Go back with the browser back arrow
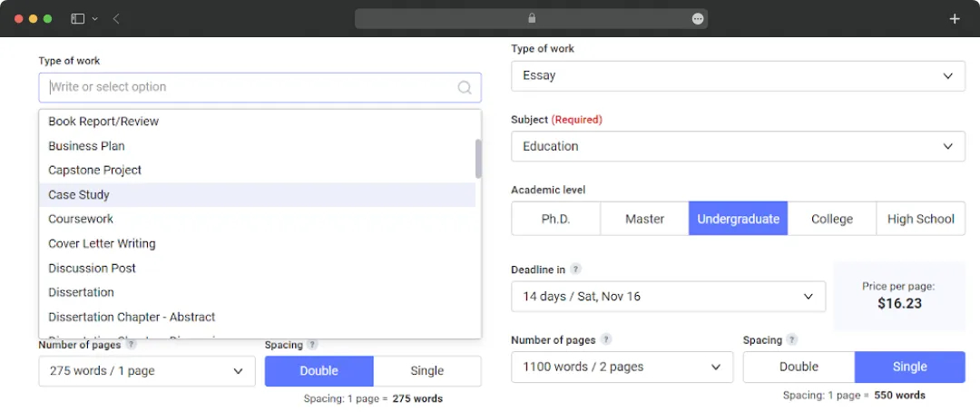Viewport: 980px width, 412px height. [116, 18]
